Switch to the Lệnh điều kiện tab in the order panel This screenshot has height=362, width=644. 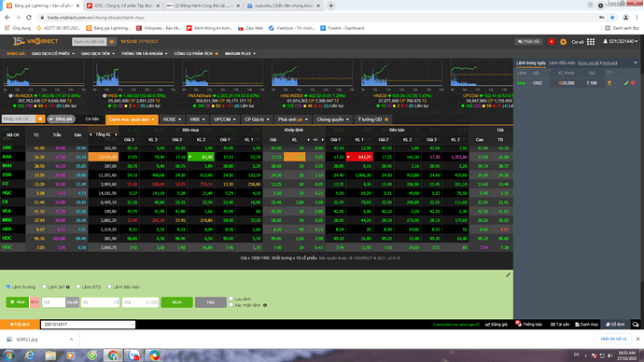coord(562,63)
